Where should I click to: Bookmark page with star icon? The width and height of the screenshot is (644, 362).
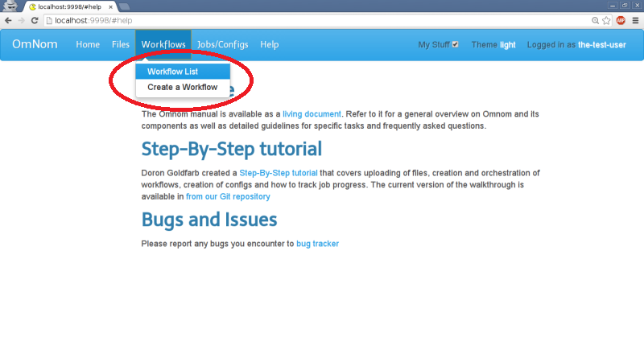coord(606,21)
